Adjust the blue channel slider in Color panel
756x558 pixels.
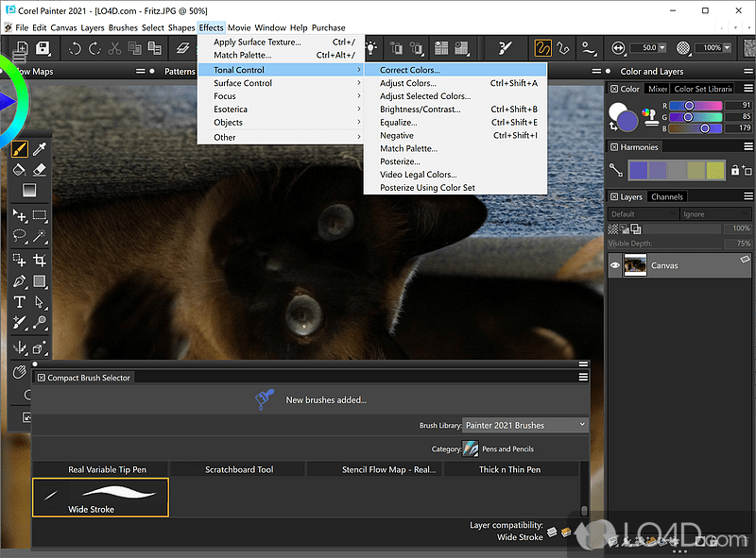click(x=705, y=128)
